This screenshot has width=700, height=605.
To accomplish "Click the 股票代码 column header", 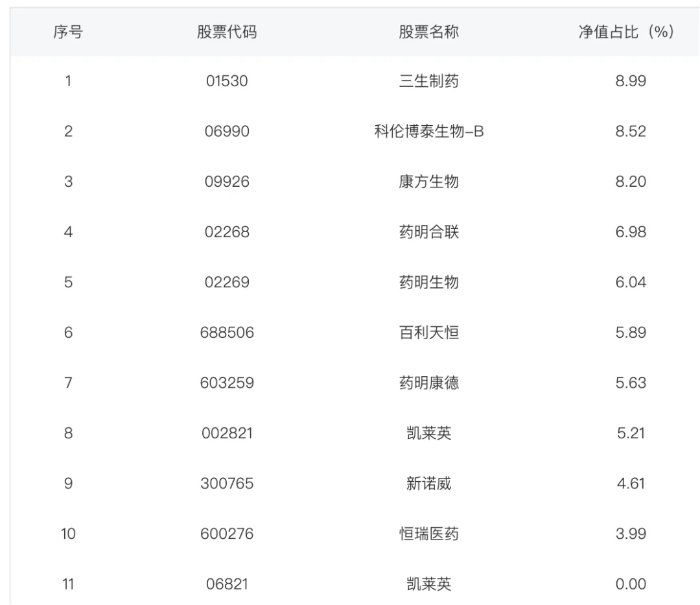I will coord(227,32).
